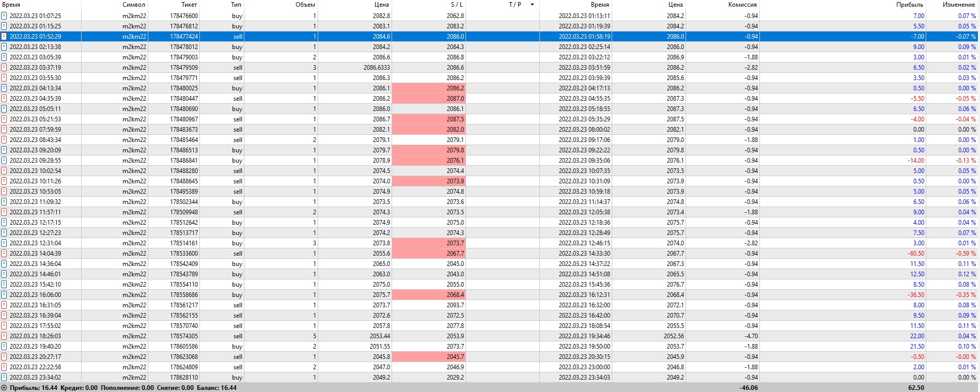Pick the buy icon beside 15:42:10
The width and height of the screenshot is (980, 392).
[x=4, y=285]
